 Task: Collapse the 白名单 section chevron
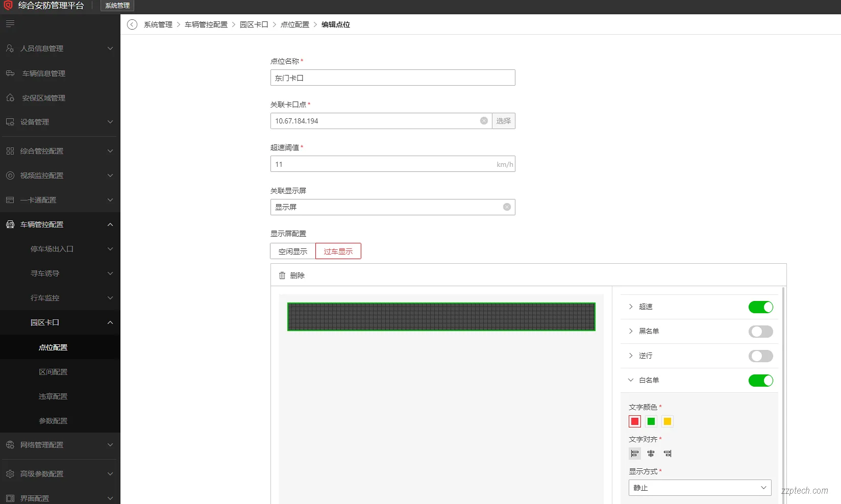click(631, 380)
